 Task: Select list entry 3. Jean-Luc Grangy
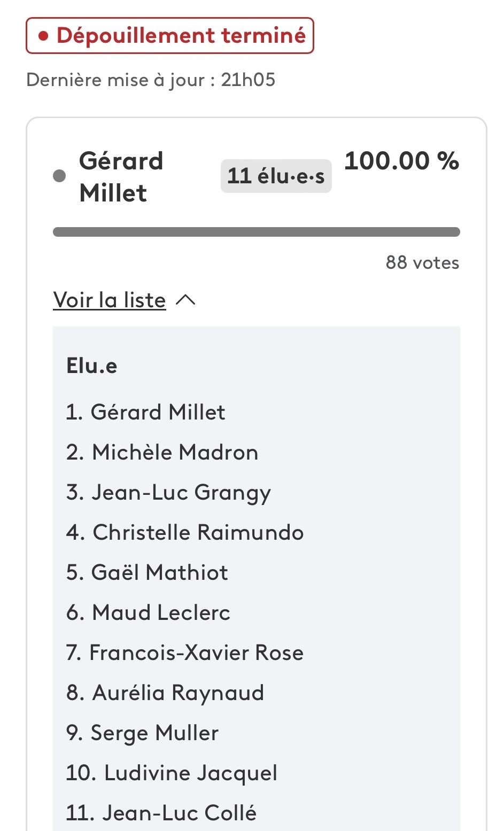[x=168, y=492]
